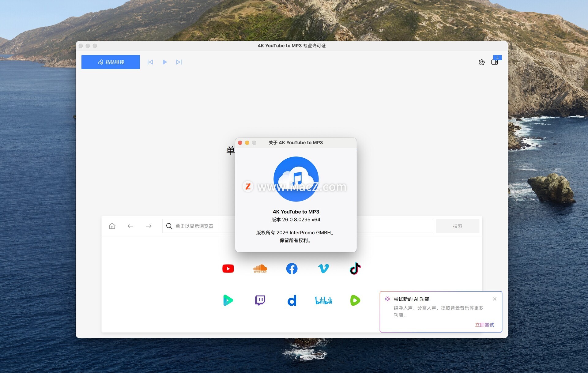Navigate back with the left arrow

pos(130,226)
